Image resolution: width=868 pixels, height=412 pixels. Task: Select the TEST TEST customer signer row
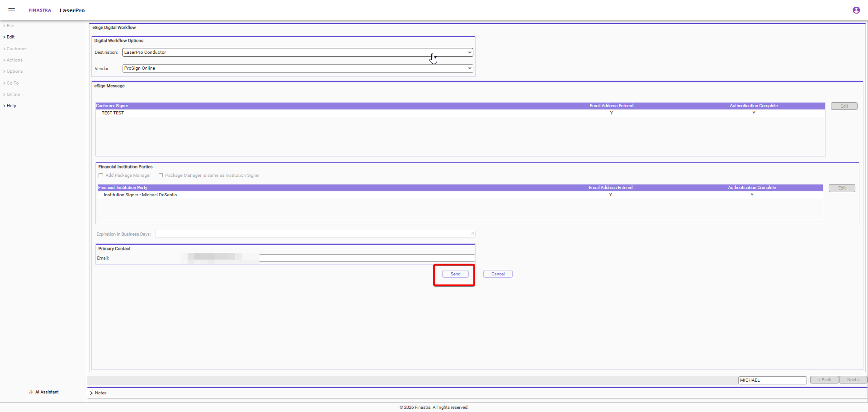pos(113,113)
